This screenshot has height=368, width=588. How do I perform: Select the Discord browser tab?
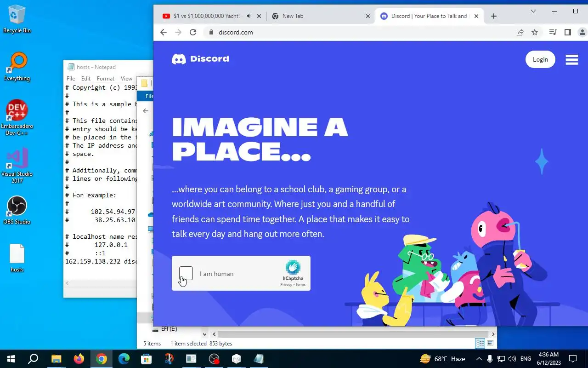pyautogui.click(x=429, y=16)
